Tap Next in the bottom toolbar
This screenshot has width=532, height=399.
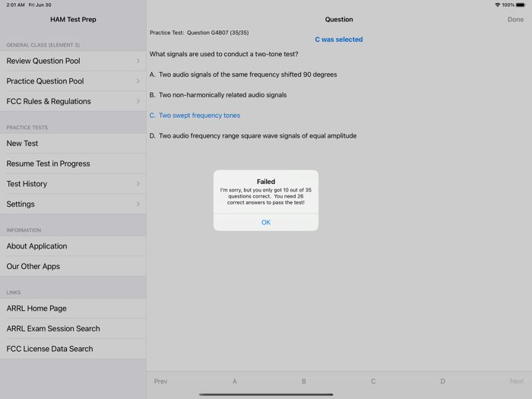point(517,382)
